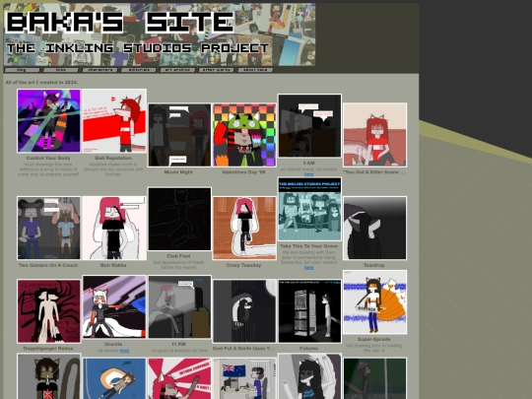Screen dimensions: 532x399
Task: Open the cut-off thumbnail showing the Australian flag
Action: (x=244, y=378)
